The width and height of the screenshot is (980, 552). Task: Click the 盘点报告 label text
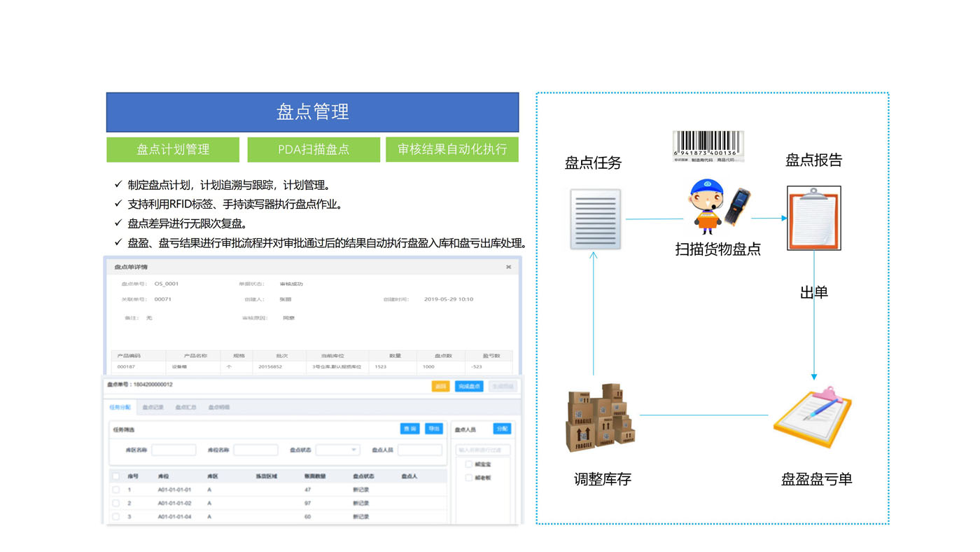(x=813, y=160)
